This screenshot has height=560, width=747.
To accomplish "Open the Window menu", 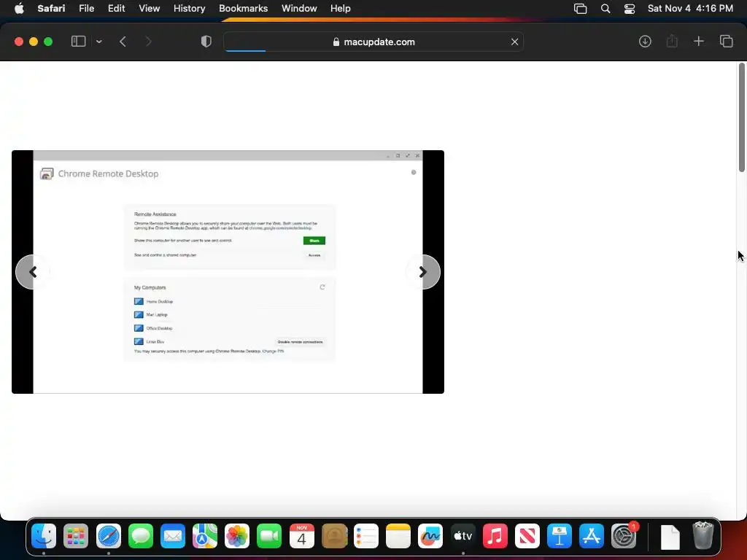I will click(299, 8).
